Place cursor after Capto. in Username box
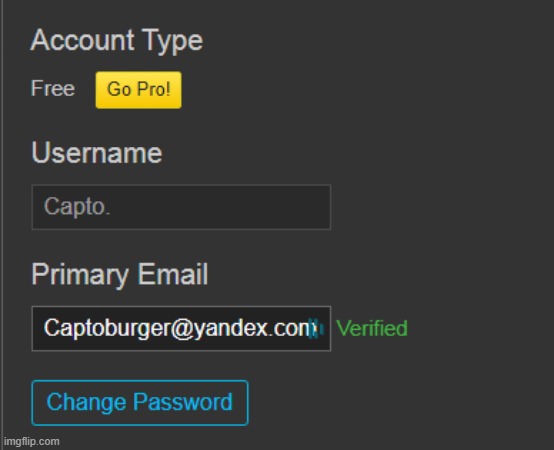This screenshot has width=554, height=450. tap(112, 207)
